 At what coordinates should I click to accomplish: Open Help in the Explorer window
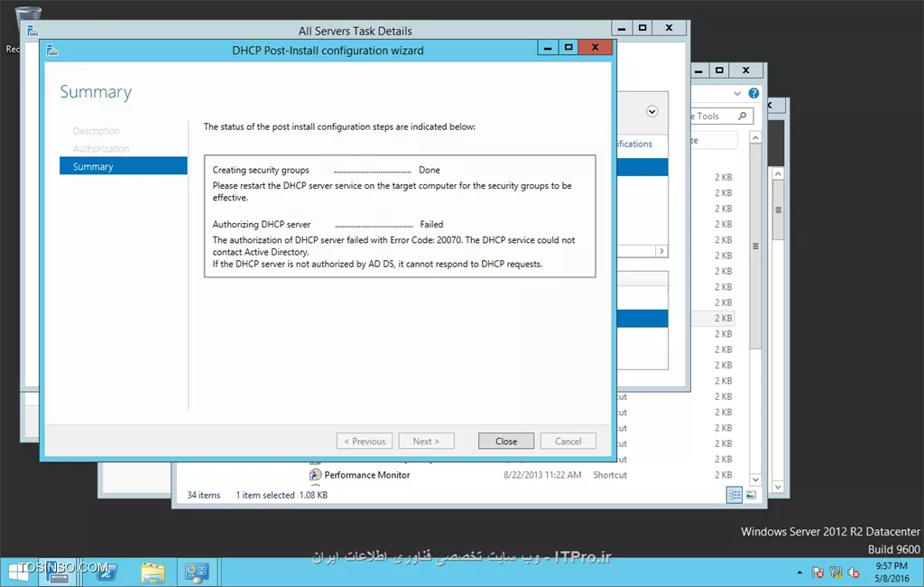click(753, 93)
